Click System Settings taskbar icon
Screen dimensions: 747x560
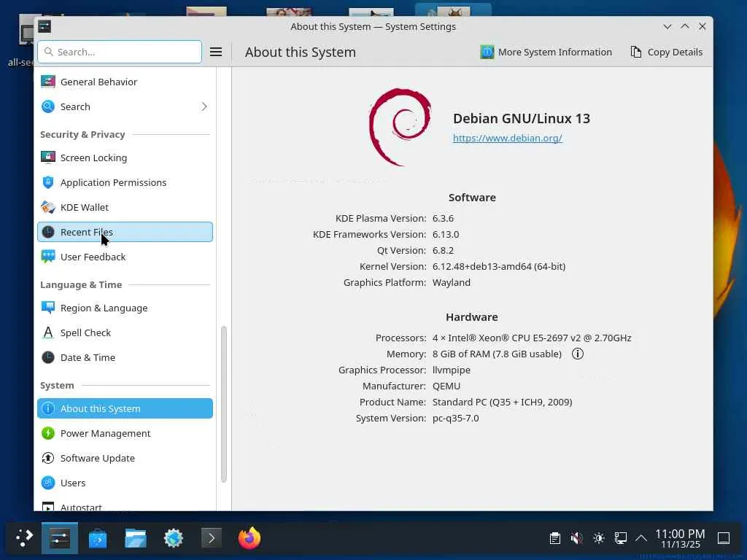(60, 538)
